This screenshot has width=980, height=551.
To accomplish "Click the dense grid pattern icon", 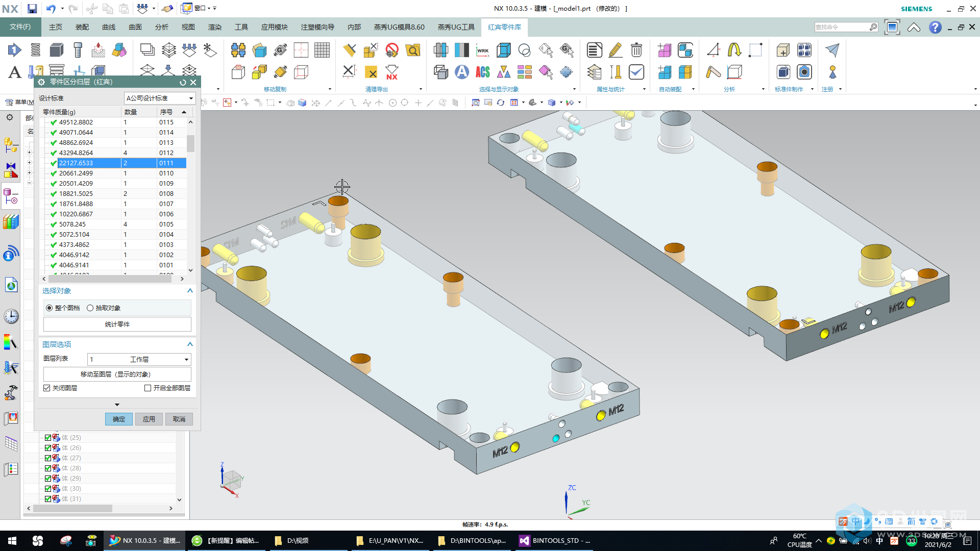I will (x=322, y=50).
